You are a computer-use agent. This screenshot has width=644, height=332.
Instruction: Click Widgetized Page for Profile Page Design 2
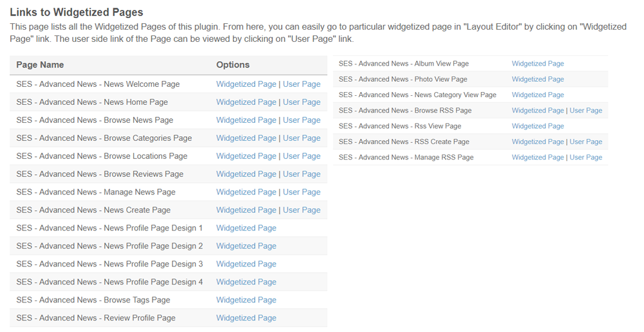(246, 246)
